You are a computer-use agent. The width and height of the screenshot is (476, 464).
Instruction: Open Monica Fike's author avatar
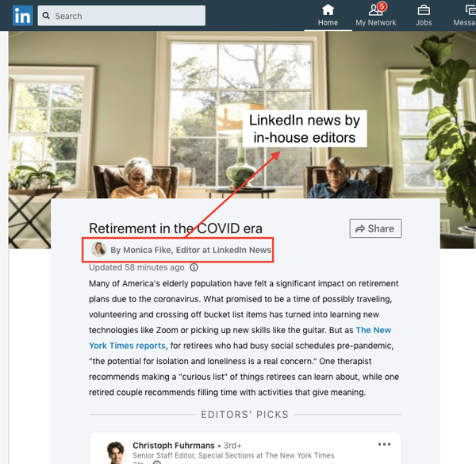coord(99,249)
